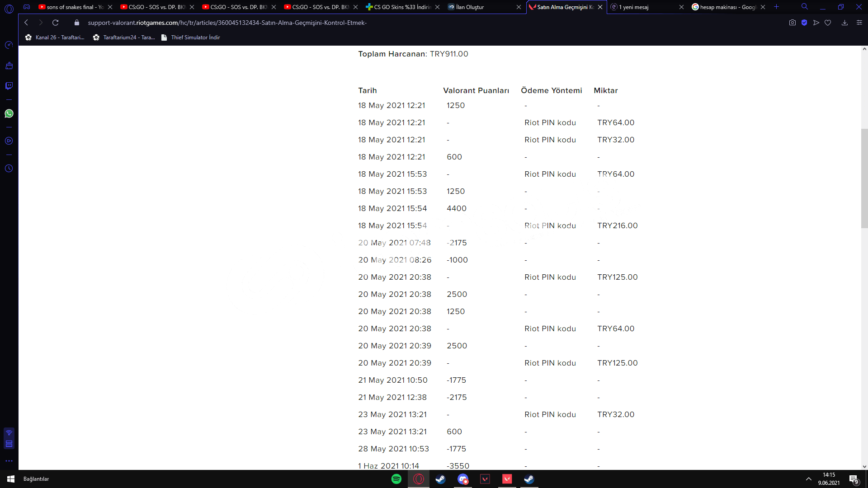
Task: Click the scrollbar down arrow
Action: point(864,467)
